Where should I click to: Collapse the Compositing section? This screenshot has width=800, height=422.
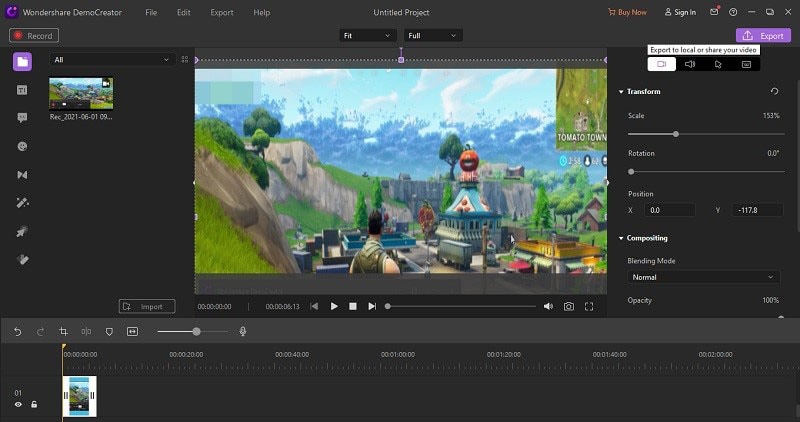click(621, 238)
